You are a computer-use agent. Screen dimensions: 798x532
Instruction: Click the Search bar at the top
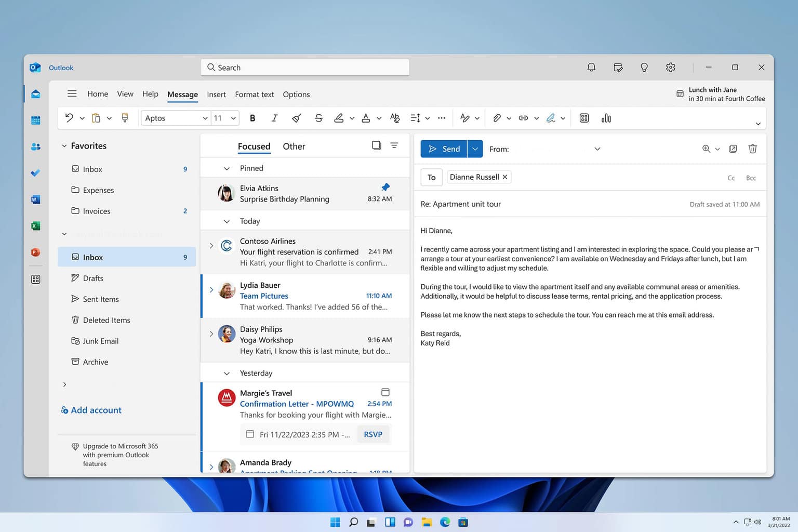tap(304, 67)
